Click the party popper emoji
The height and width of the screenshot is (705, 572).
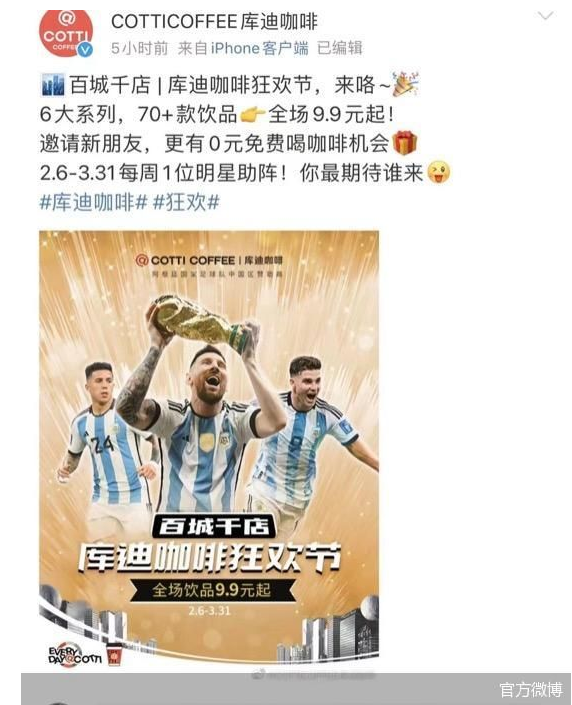click(x=405, y=83)
